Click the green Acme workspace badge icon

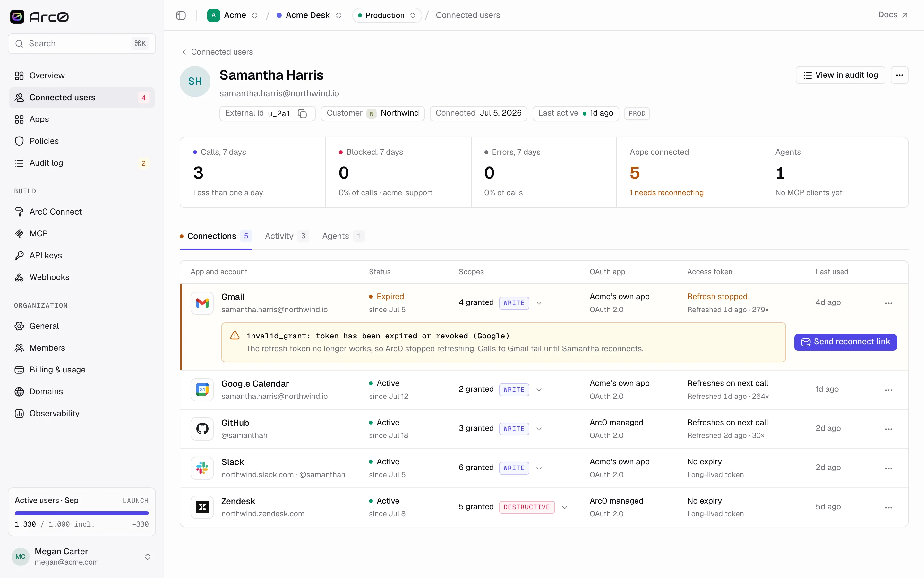click(x=213, y=15)
